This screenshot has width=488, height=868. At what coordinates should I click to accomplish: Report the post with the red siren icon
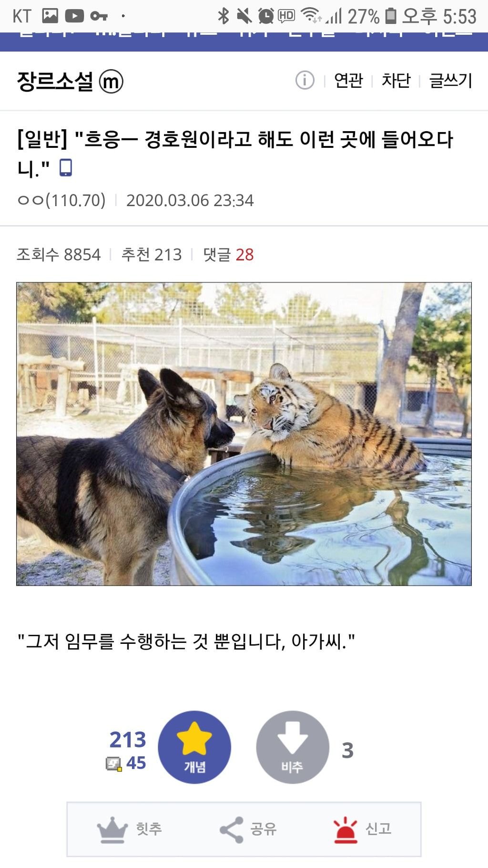pyautogui.click(x=346, y=830)
